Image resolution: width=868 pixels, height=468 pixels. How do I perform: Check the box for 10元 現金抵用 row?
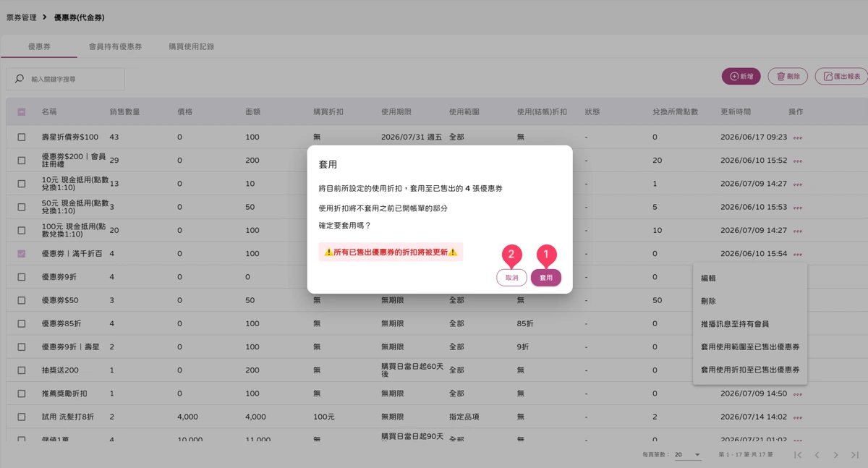[x=21, y=184]
